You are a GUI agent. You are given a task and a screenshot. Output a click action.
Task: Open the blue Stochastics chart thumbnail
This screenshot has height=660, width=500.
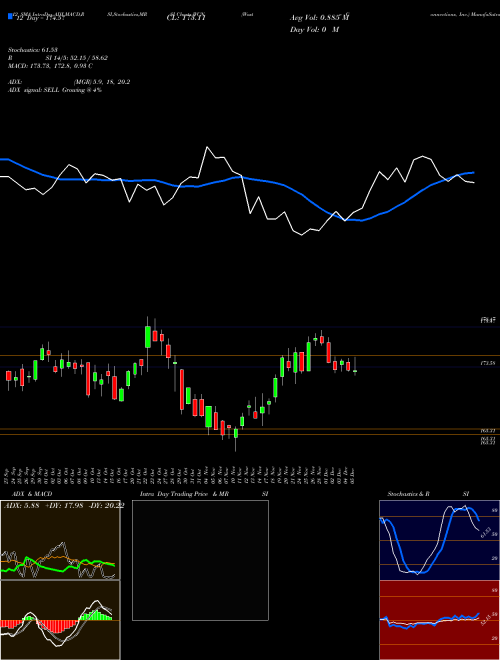439,540
